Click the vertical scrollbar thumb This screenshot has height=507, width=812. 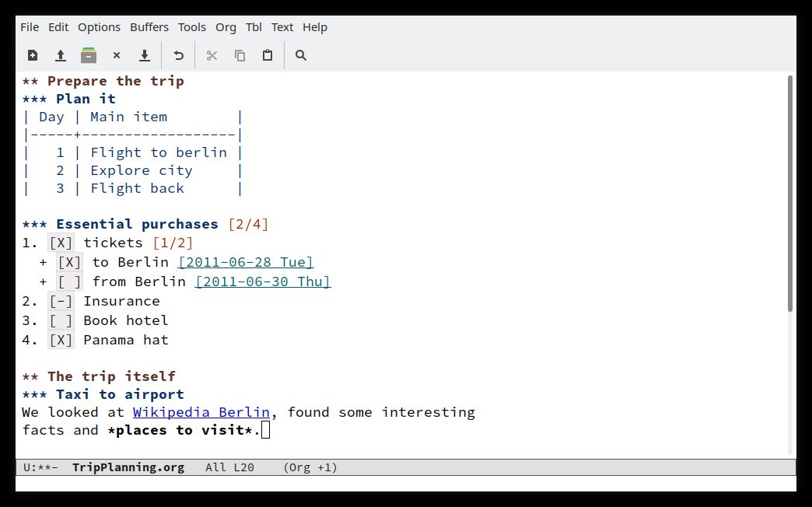[789, 194]
